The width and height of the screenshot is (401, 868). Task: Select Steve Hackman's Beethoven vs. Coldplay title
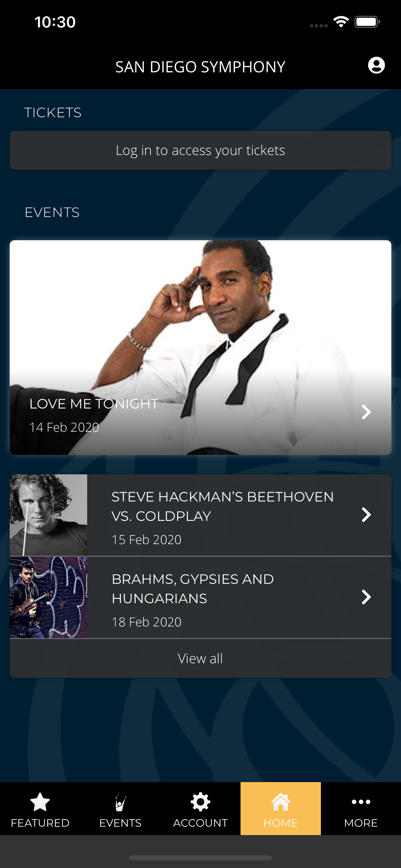(x=222, y=506)
